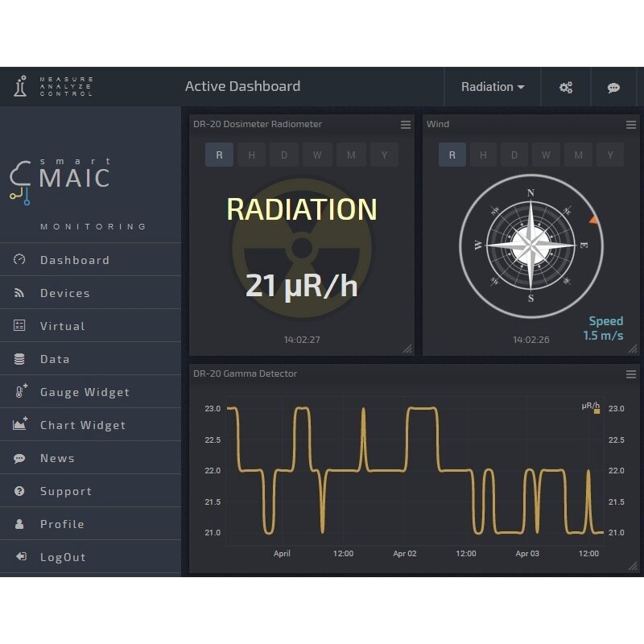The image size is (644, 644).
Task: Click the Wind widget resize handle
Action: 633,349
